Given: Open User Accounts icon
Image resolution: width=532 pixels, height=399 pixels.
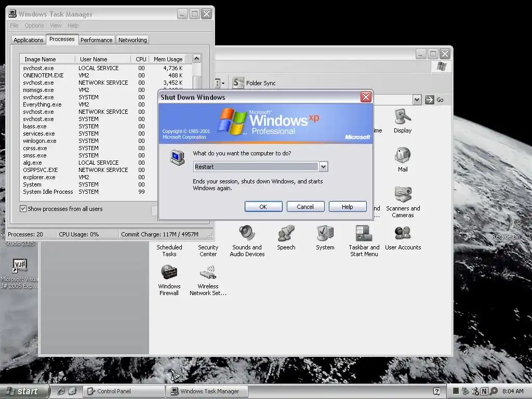Looking at the screenshot, I should (x=403, y=237).
